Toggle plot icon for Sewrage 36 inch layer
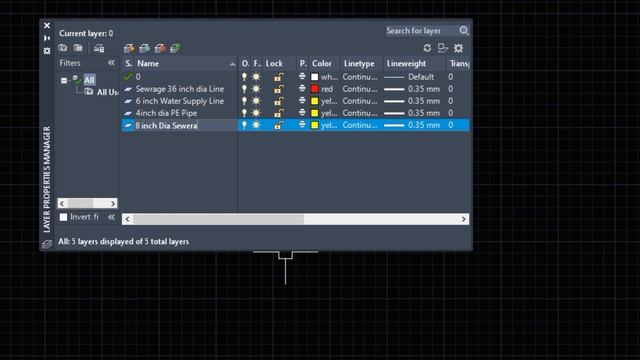The width and height of the screenshot is (640, 360). pos(302,89)
